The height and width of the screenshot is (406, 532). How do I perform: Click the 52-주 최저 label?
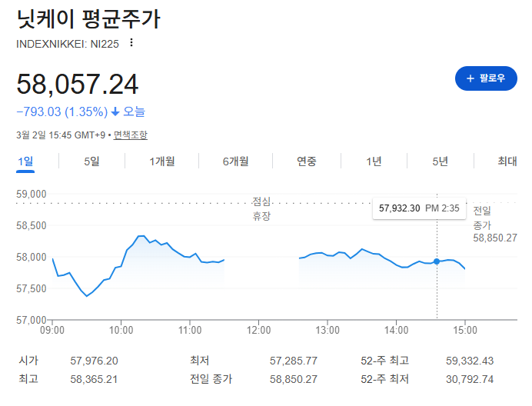[384, 379]
